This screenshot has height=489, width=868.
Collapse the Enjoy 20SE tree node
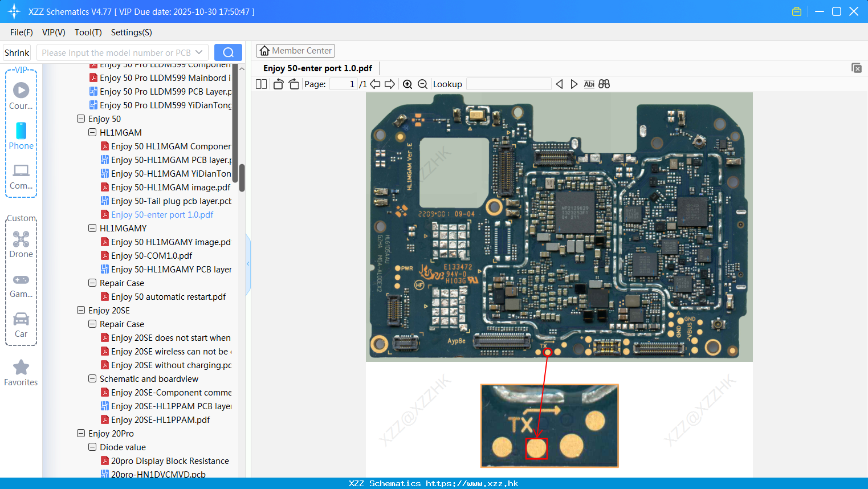pos(81,310)
